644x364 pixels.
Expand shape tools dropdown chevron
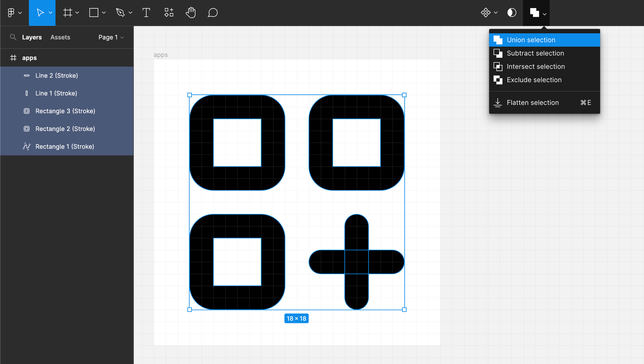(104, 13)
